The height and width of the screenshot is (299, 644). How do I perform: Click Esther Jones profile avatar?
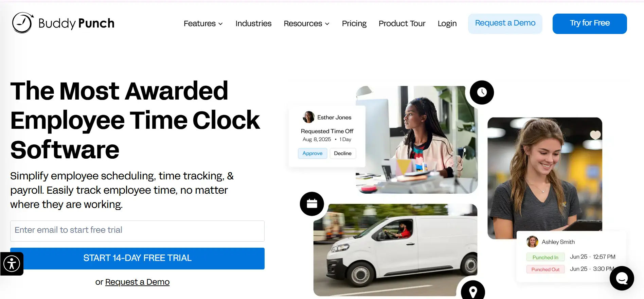pyautogui.click(x=308, y=117)
